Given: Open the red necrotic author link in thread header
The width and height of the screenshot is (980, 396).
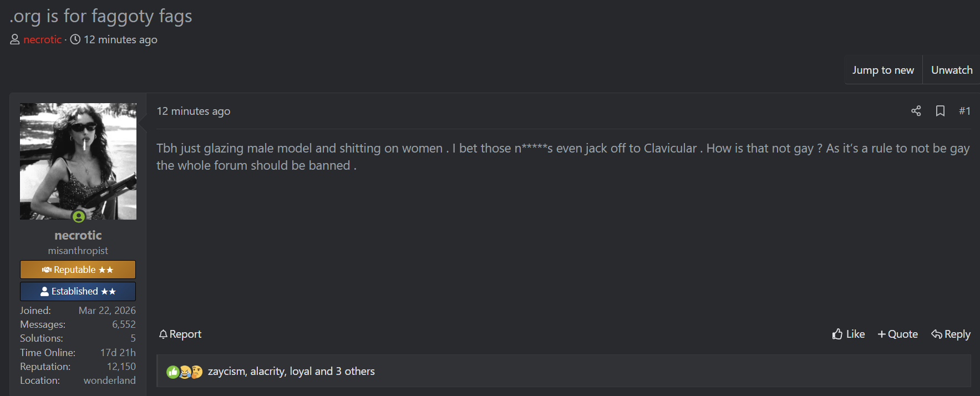Looking at the screenshot, I should coord(42,39).
